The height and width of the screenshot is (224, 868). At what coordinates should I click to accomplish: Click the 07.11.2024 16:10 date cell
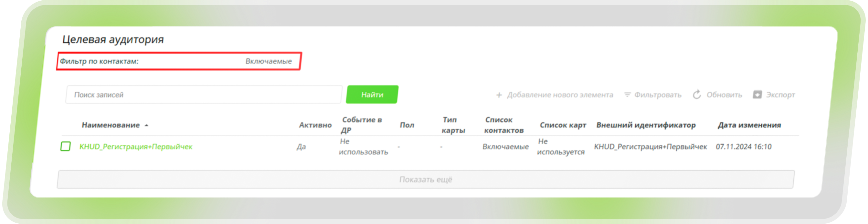click(x=743, y=147)
